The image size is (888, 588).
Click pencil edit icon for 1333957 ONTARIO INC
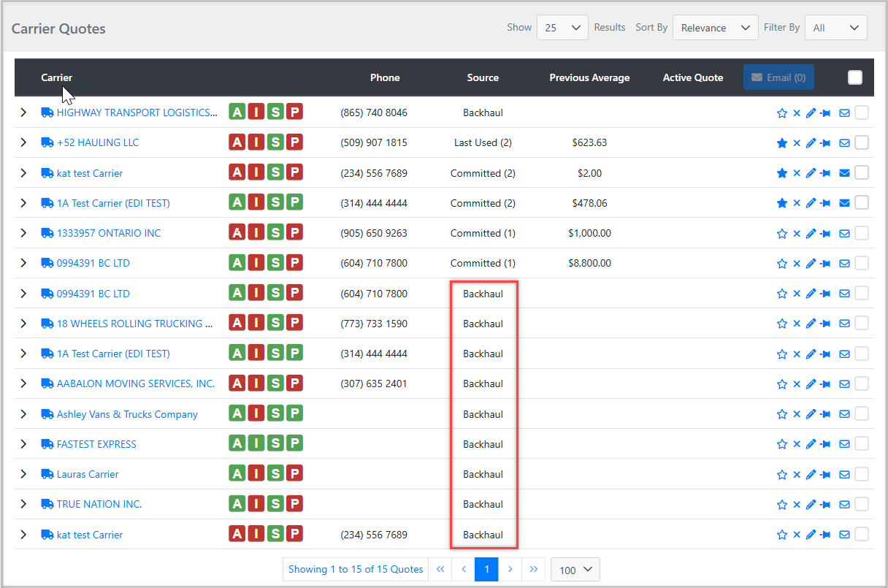(x=811, y=234)
